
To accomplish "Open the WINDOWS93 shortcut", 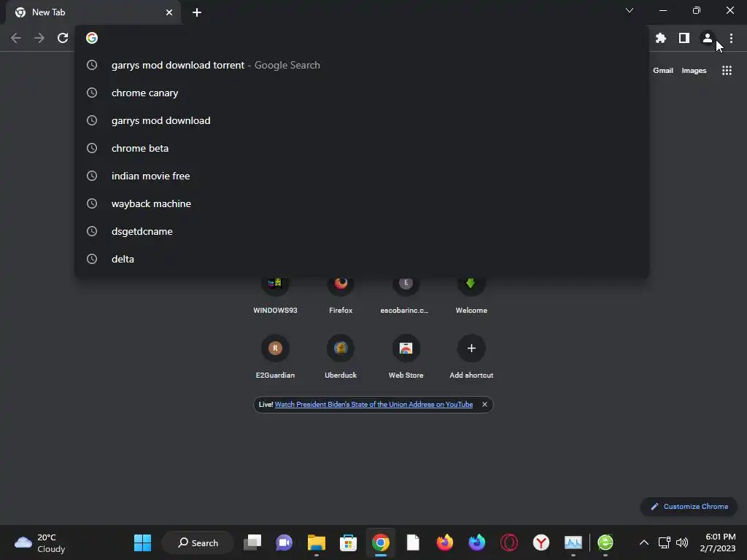I will [275, 295].
